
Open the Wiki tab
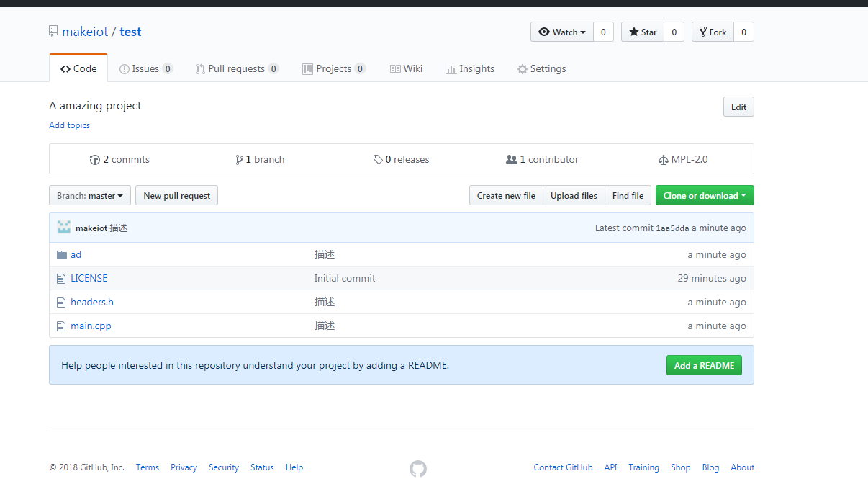pyautogui.click(x=406, y=69)
